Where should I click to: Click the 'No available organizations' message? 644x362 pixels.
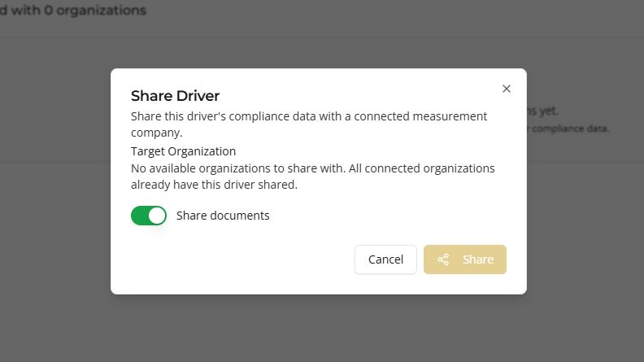pos(313,177)
